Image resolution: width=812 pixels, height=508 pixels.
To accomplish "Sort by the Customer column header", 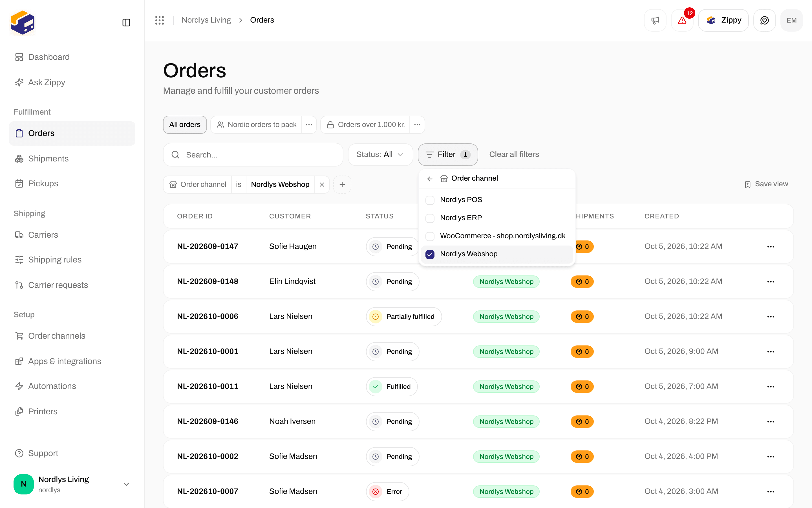I will pyautogui.click(x=290, y=216).
